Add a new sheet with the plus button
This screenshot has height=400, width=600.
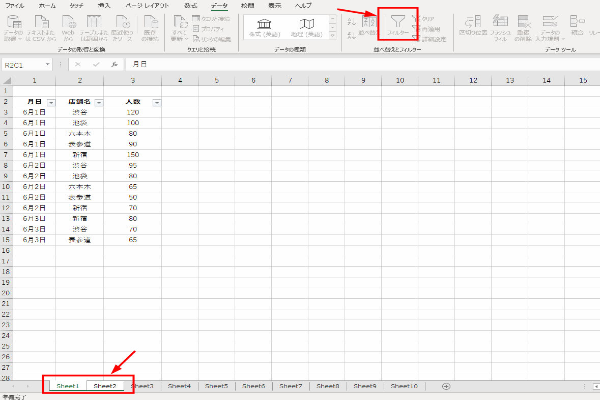tap(446, 385)
